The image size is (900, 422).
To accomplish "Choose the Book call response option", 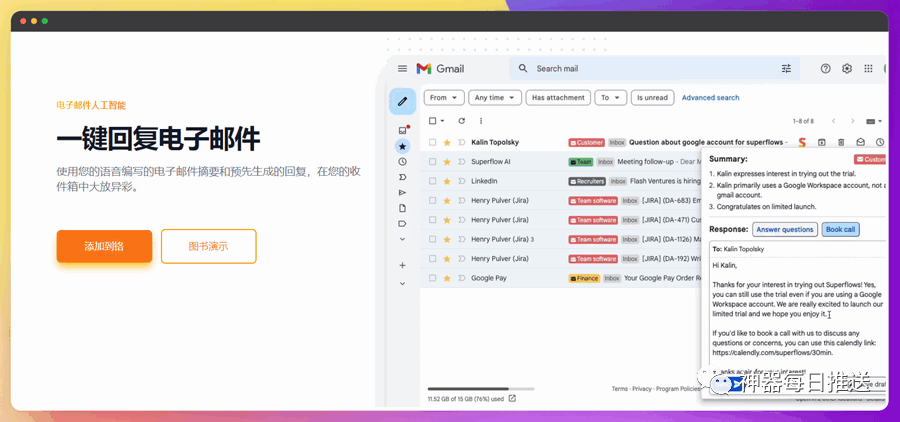I will point(840,229).
